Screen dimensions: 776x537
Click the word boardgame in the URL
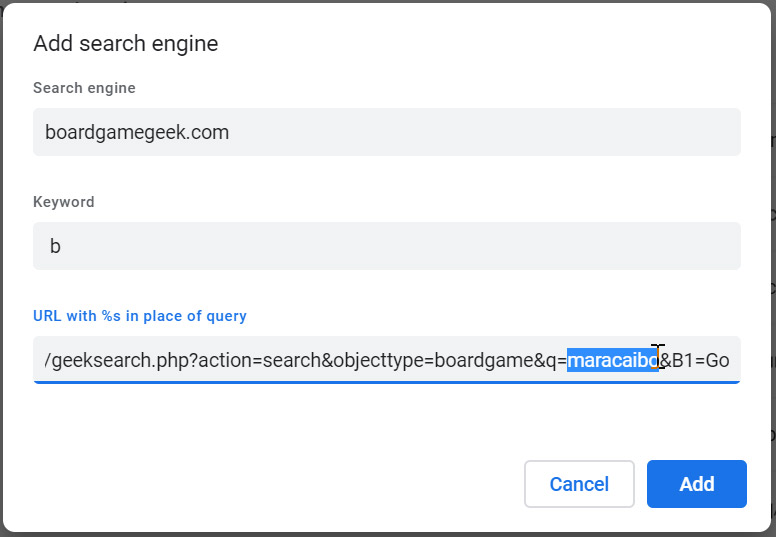[x=485, y=360]
